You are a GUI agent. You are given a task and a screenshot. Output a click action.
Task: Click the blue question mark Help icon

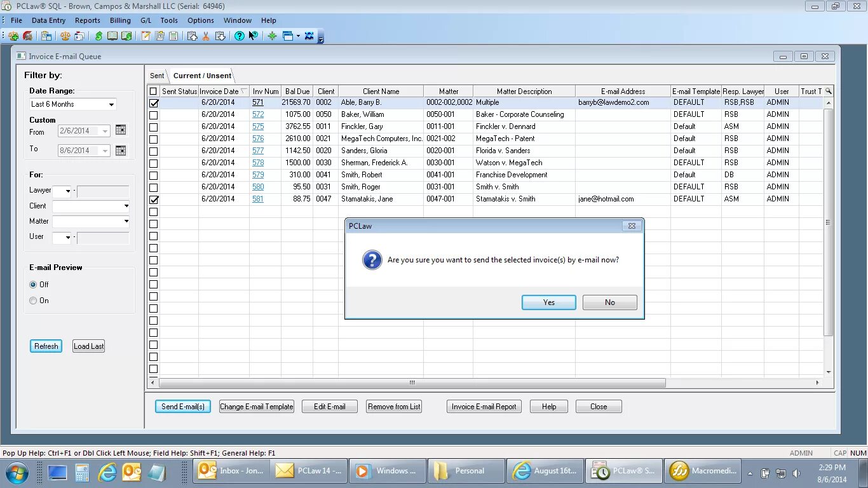(x=240, y=36)
